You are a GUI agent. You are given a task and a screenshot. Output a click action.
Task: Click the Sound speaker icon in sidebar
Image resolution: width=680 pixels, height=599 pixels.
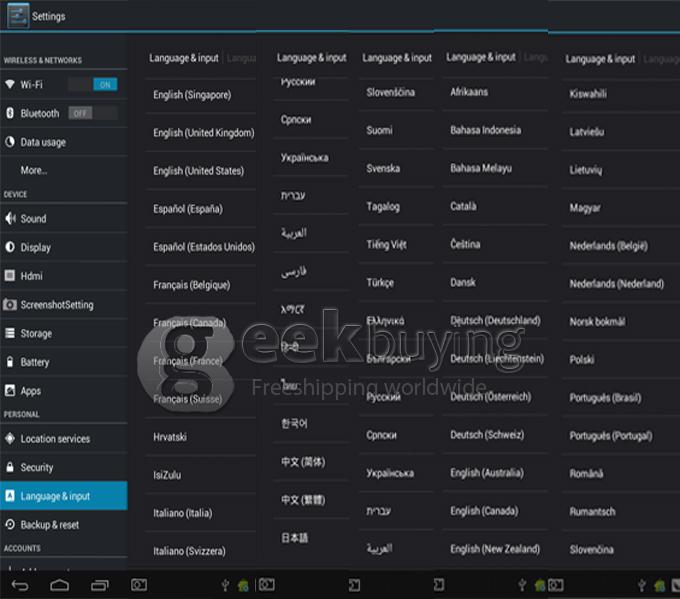click(x=10, y=218)
